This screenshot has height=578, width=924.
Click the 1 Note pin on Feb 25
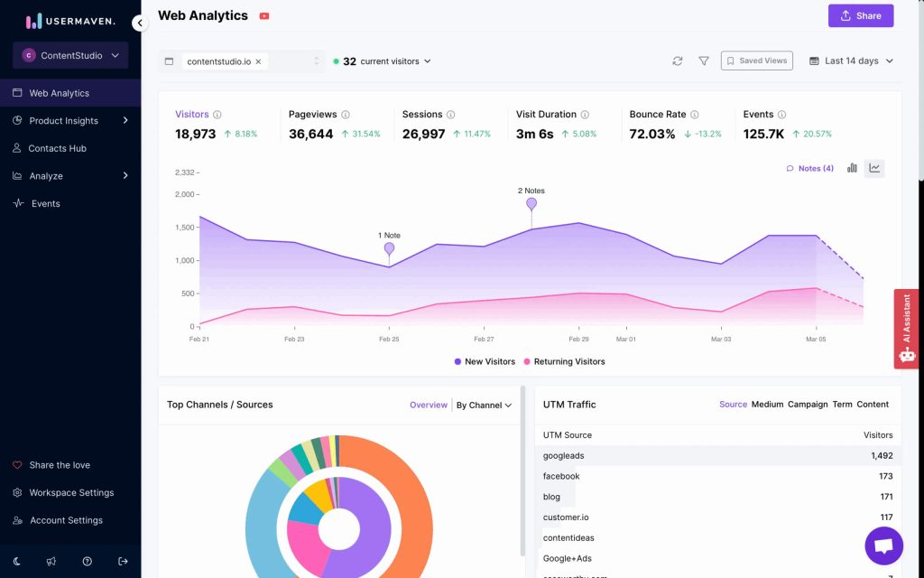tap(389, 249)
